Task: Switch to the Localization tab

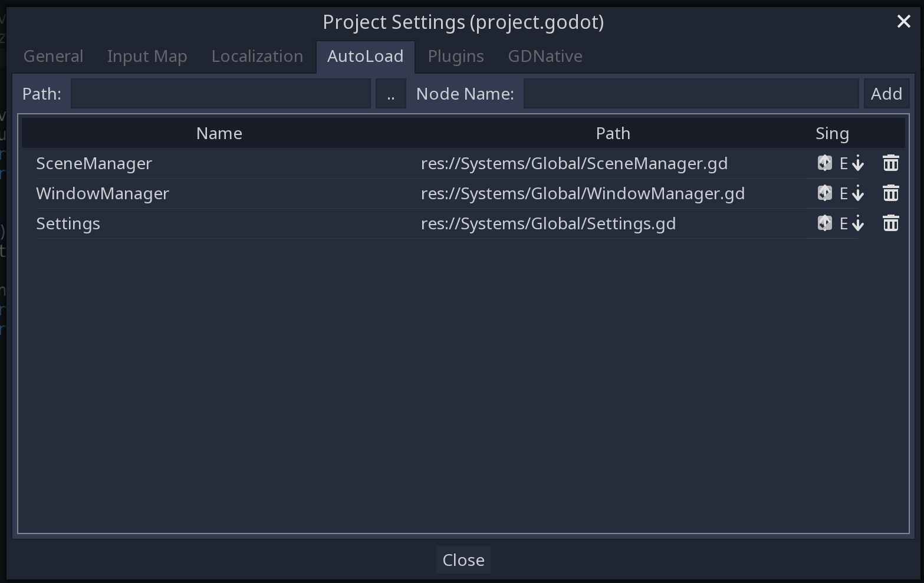Action: tap(257, 56)
